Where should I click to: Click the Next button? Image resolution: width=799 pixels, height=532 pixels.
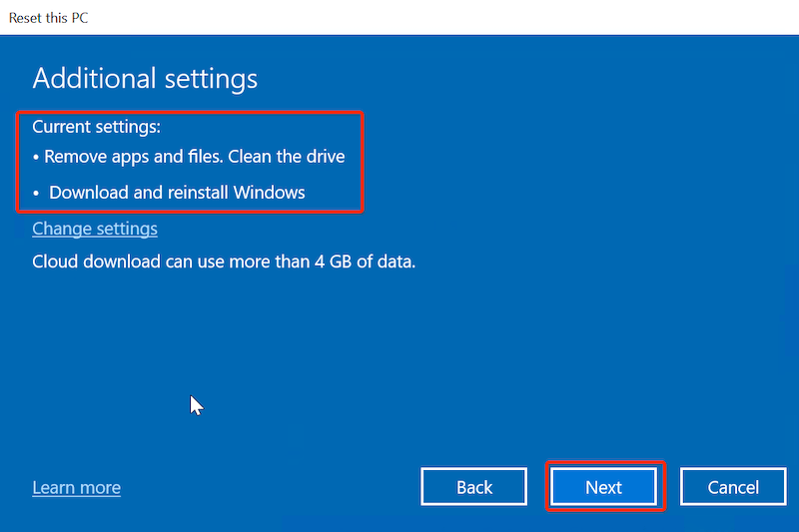click(x=604, y=487)
